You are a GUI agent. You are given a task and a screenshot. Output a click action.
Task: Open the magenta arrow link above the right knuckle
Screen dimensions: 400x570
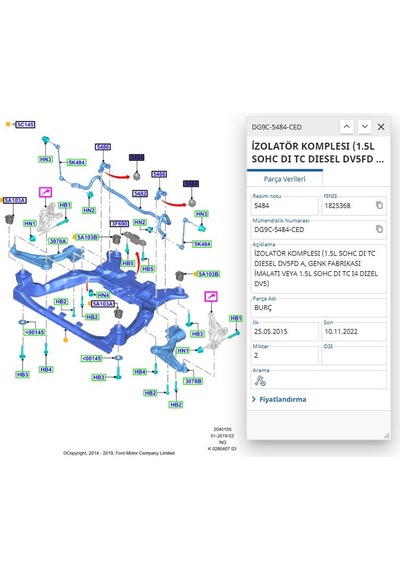coord(211,296)
